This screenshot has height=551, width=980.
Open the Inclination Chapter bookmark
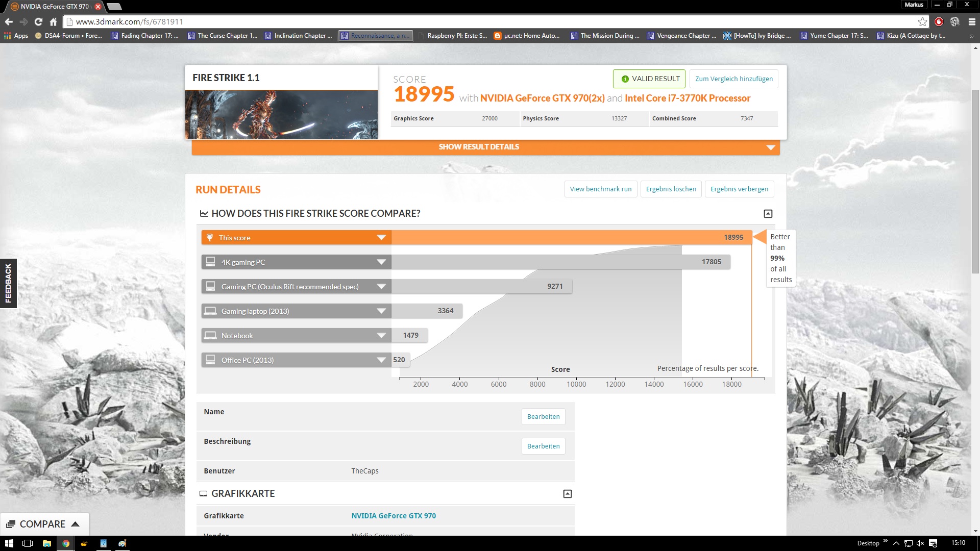tap(298, 36)
